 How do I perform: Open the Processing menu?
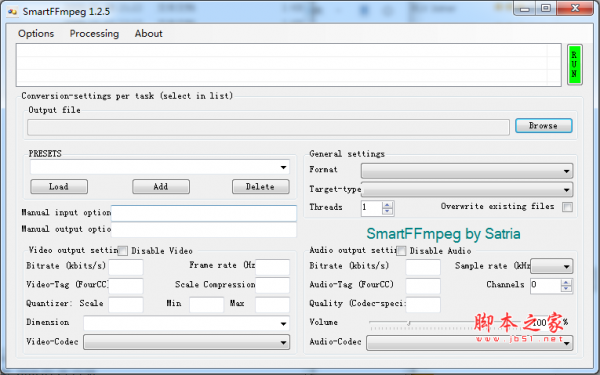[x=94, y=34]
